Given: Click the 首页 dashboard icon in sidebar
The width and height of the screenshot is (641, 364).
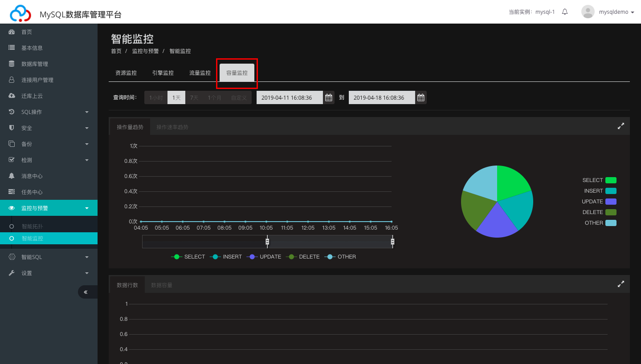Looking at the screenshot, I should pos(12,32).
